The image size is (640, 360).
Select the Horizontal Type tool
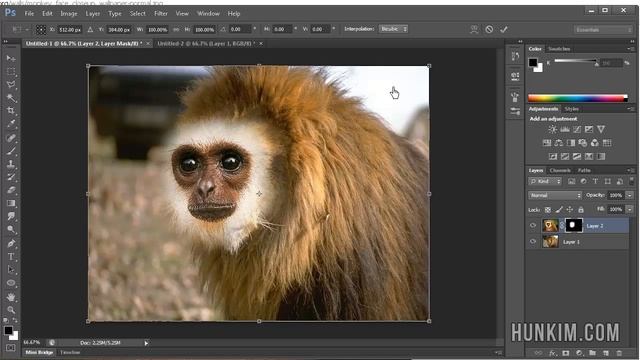[x=11, y=257]
